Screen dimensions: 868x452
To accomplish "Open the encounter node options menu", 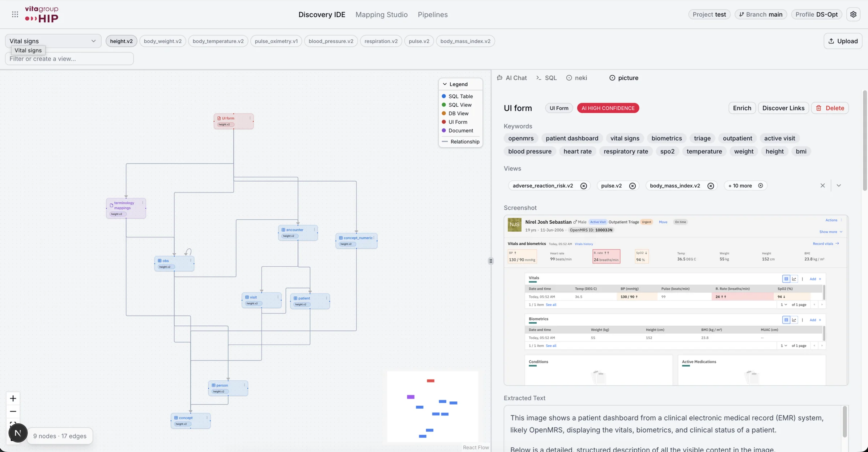I will click(x=314, y=230).
